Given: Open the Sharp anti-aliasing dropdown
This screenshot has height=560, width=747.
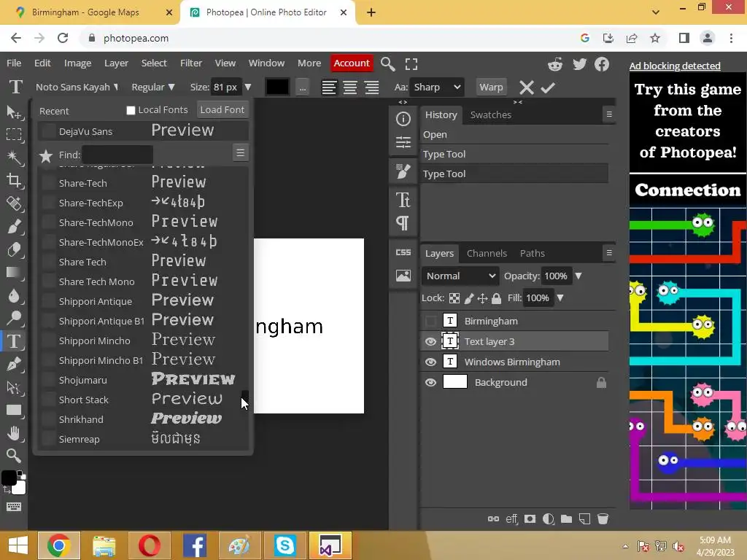Looking at the screenshot, I should (437, 87).
